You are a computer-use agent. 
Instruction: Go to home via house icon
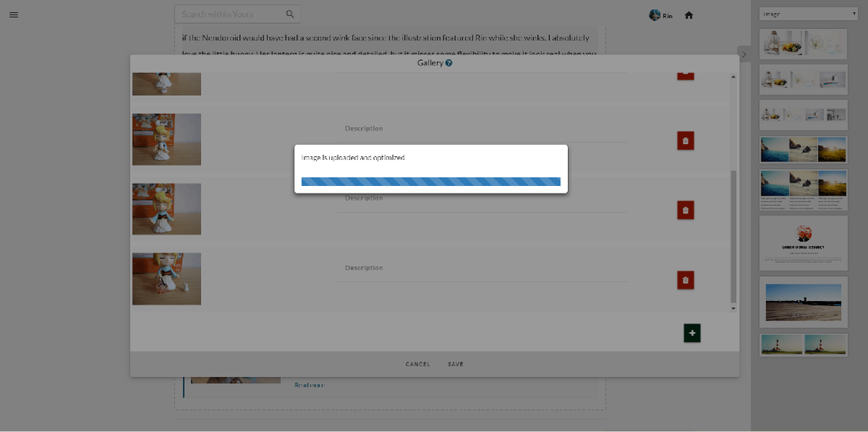tap(688, 15)
